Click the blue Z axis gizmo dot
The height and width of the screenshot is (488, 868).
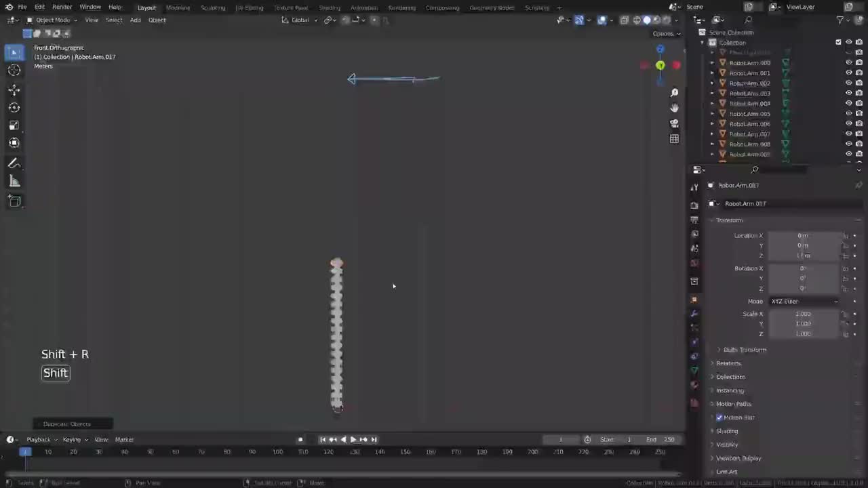click(660, 49)
